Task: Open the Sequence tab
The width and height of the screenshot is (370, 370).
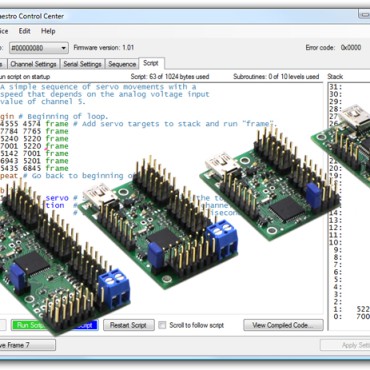Action: (122, 64)
